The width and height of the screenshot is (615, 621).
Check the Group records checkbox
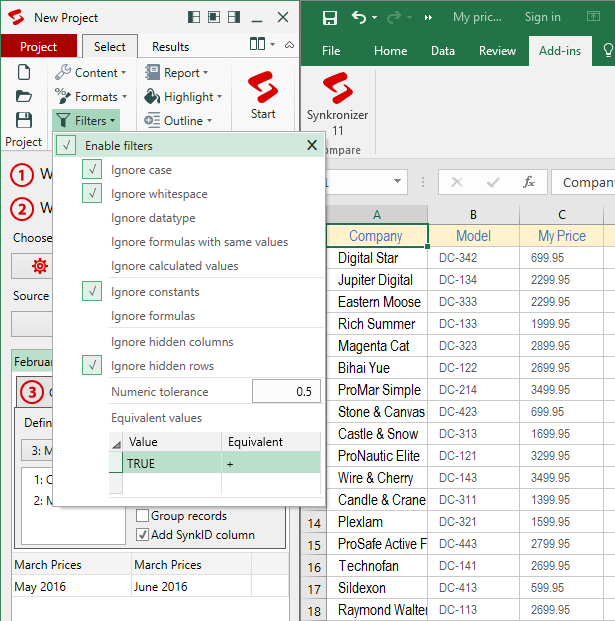point(142,516)
